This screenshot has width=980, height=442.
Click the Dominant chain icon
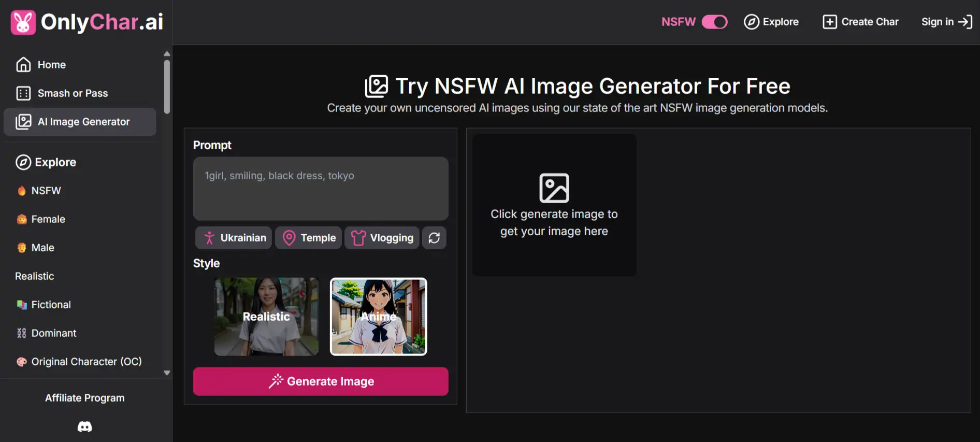coord(22,333)
